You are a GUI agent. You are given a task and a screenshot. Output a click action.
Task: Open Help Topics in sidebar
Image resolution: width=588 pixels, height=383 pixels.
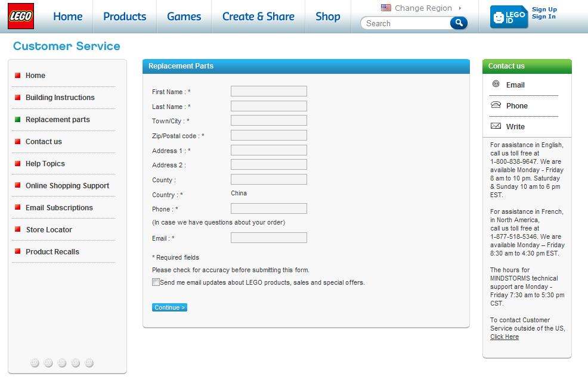[x=45, y=164]
